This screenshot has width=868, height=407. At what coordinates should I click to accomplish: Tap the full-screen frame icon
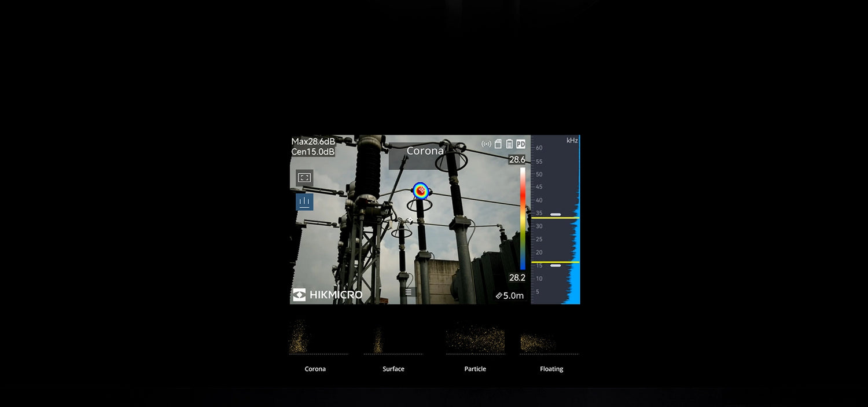[304, 178]
